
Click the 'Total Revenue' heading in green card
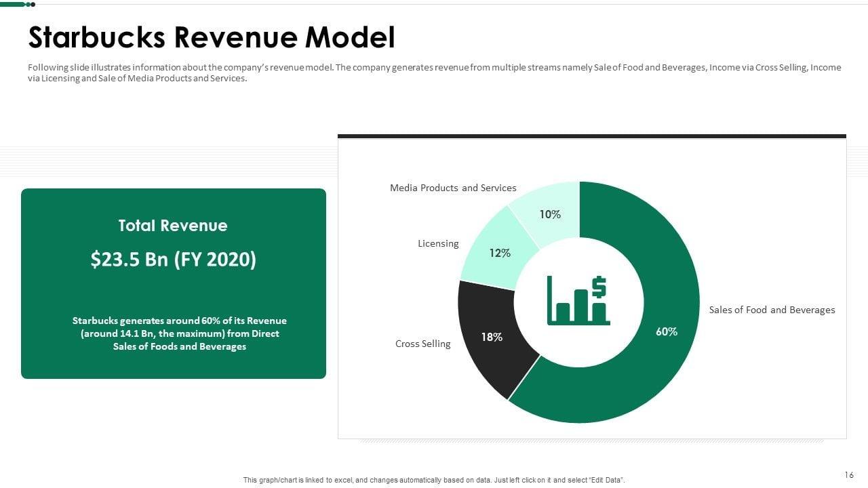(173, 226)
